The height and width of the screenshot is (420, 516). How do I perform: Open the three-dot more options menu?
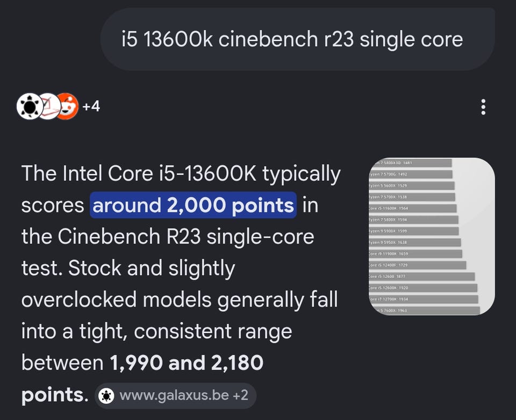pos(483,107)
